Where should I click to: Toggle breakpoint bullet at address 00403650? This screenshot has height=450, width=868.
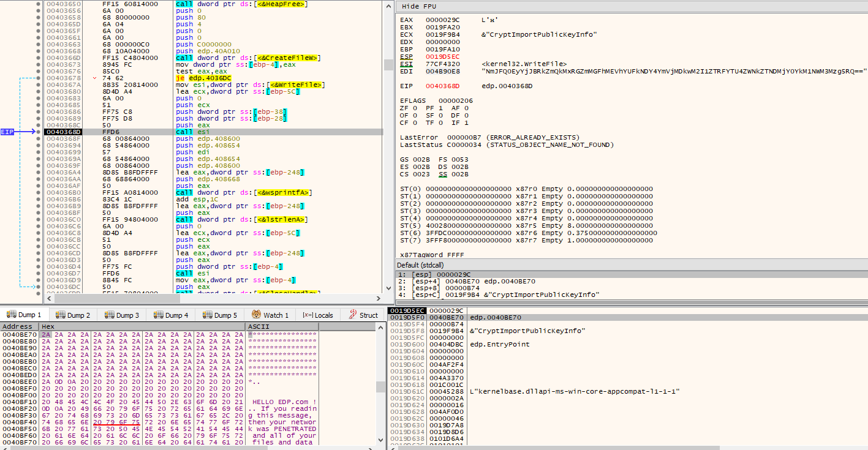point(39,4)
